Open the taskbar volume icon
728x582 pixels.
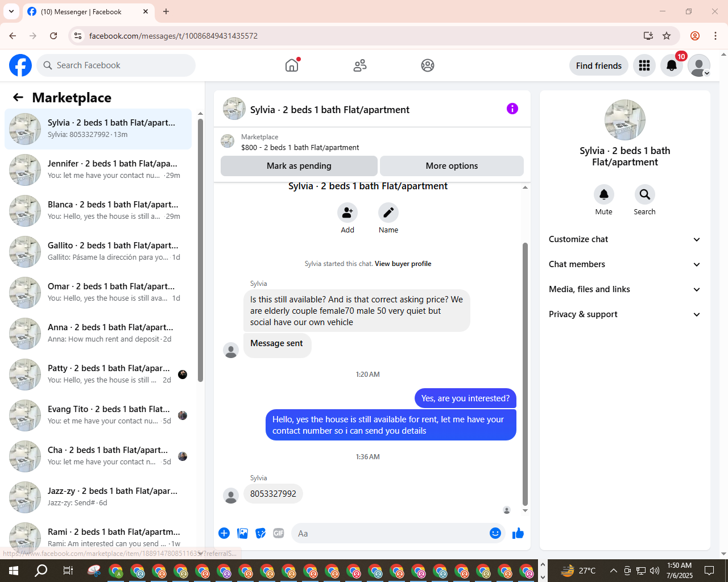(x=654, y=571)
